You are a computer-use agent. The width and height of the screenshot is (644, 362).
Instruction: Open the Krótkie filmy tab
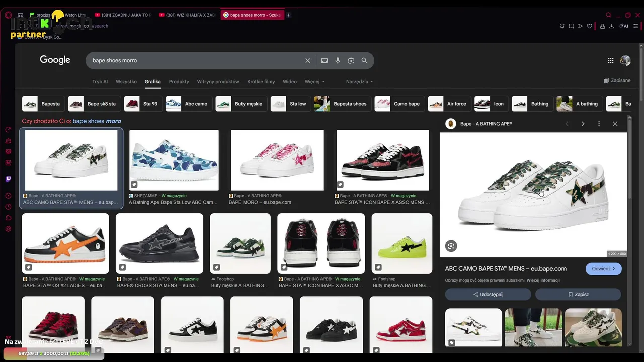261,82
